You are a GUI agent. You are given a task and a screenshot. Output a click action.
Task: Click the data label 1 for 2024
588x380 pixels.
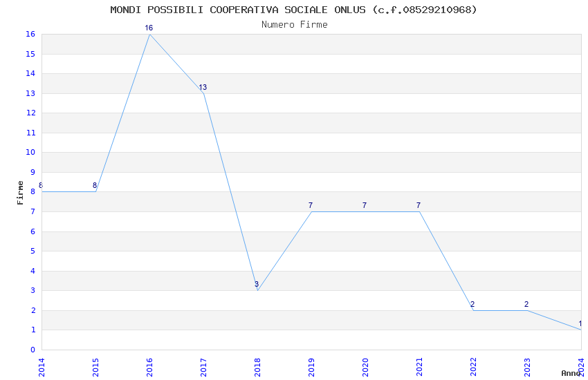click(580, 323)
